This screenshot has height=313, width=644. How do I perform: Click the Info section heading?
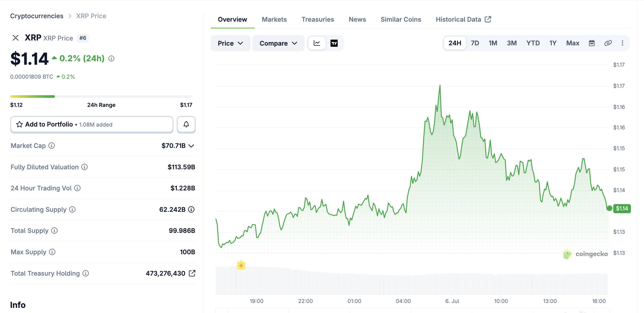(x=18, y=305)
